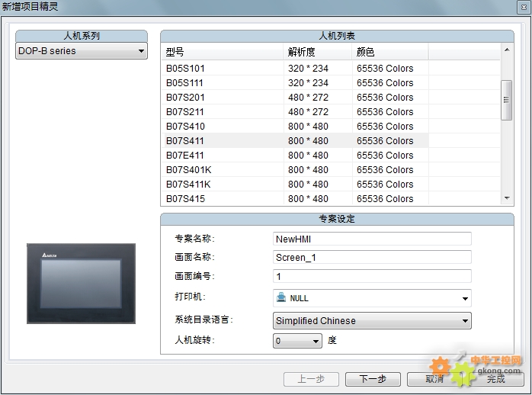This screenshot has height=395, width=532.
Task: Click the model list scroll down arrow
Action: (507, 198)
